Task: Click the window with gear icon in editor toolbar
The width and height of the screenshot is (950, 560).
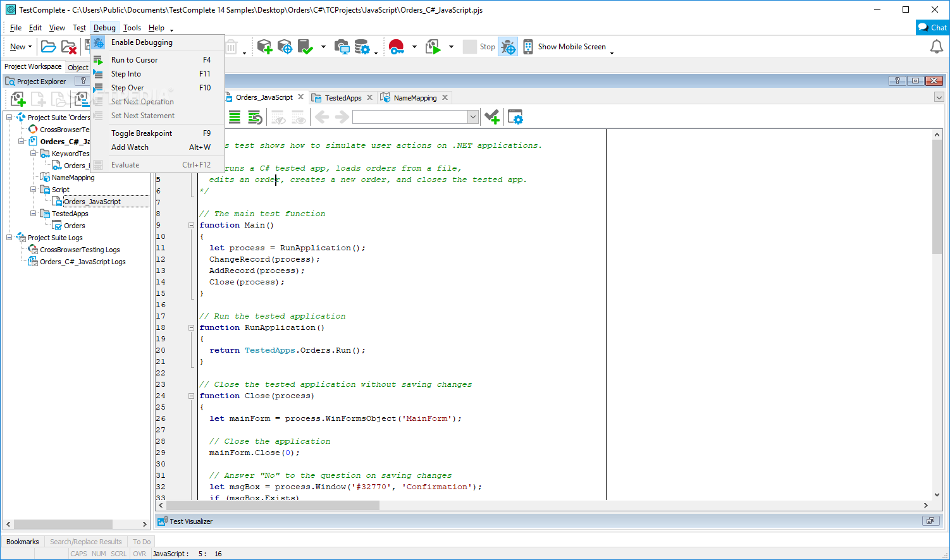Action: tap(515, 117)
